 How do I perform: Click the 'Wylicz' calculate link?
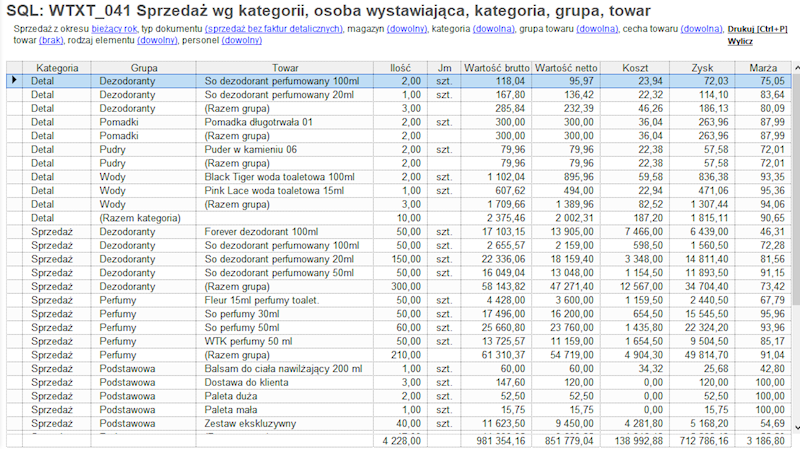pyautogui.click(x=740, y=41)
